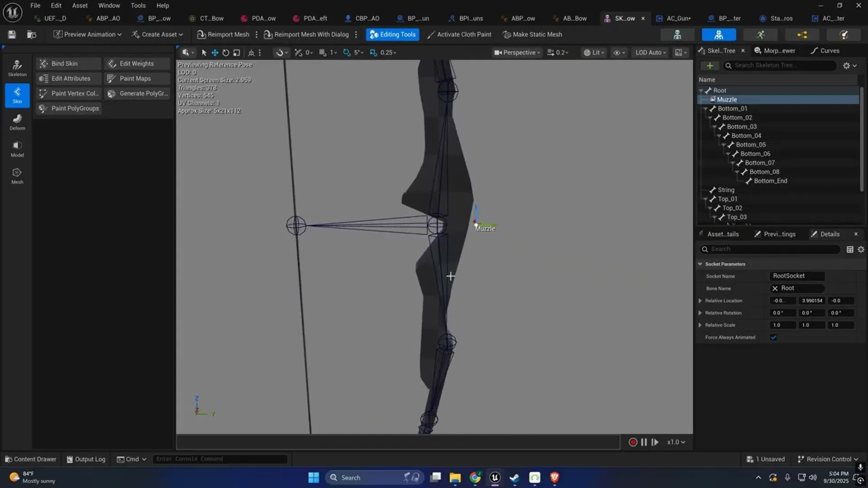Open the Animation editor icon in the toolbar
Image resolution: width=868 pixels, height=488 pixels.
pyautogui.click(x=761, y=34)
